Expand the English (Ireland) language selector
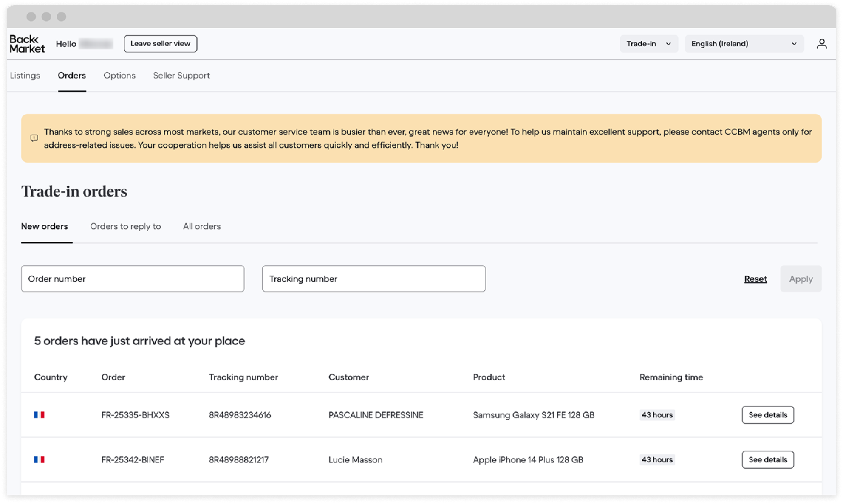Viewport: 843px width, 504px height. 744,44
